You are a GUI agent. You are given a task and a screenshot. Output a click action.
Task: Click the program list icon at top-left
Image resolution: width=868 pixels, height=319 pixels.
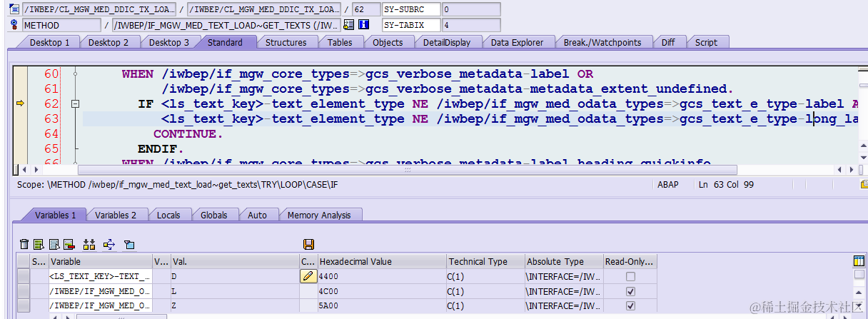click(14, 9)
